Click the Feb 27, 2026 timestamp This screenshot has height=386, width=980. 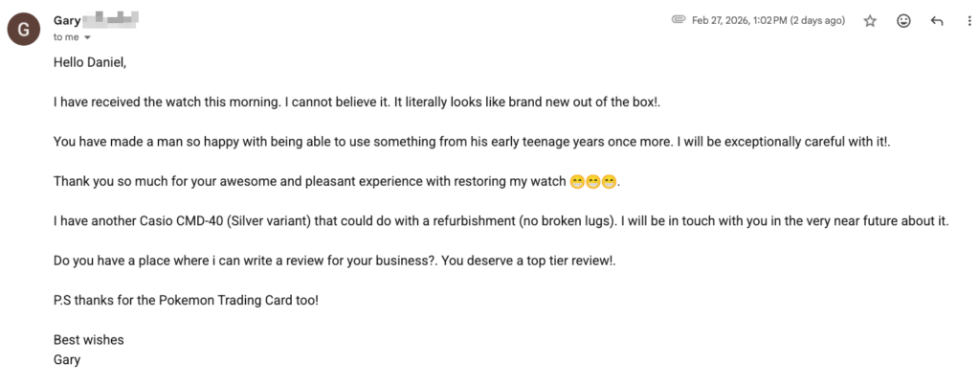[768, 21]
